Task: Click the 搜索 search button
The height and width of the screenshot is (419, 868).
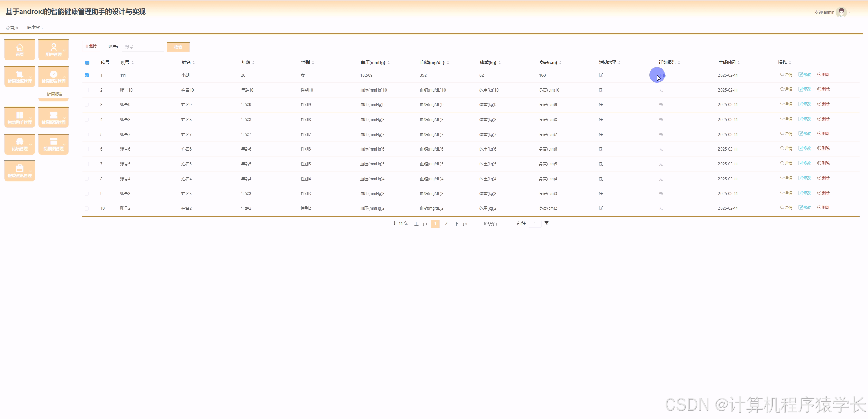Action: click(x=178, y=47)
